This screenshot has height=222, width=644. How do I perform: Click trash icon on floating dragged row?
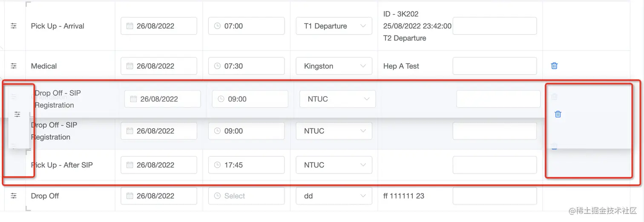tap(558, 114)
